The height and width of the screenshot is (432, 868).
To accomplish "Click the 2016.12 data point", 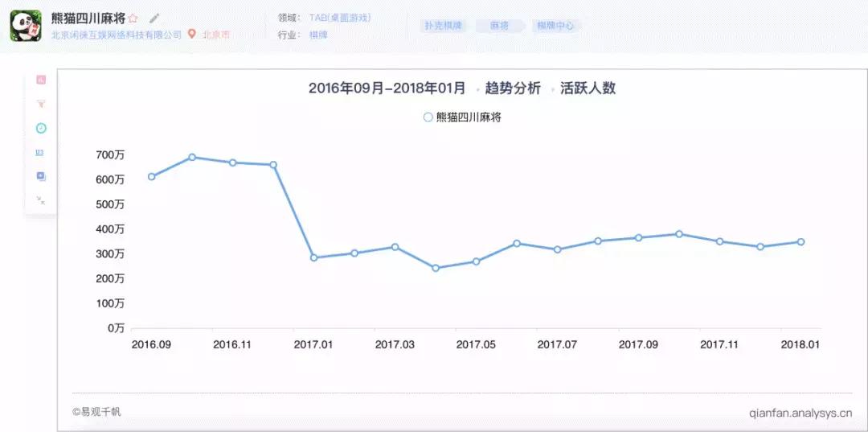I will 273,165.
